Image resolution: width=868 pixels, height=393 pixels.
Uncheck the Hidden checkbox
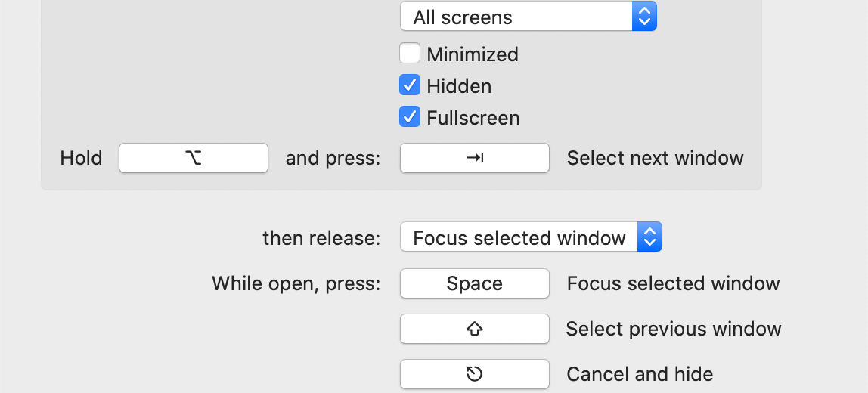tap(410, 86)
